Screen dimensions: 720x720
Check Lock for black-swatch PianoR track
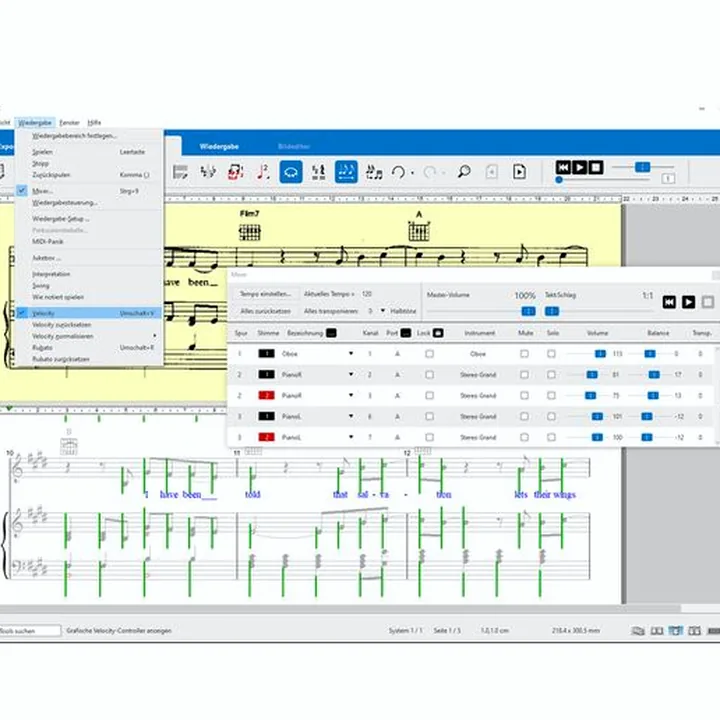coord(429,375)
